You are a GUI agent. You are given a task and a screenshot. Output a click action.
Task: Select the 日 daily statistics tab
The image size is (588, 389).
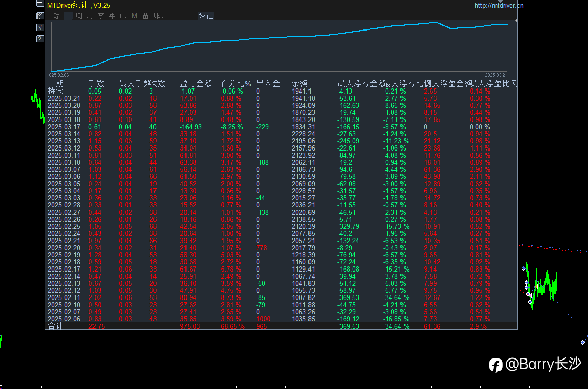[68, 16]
